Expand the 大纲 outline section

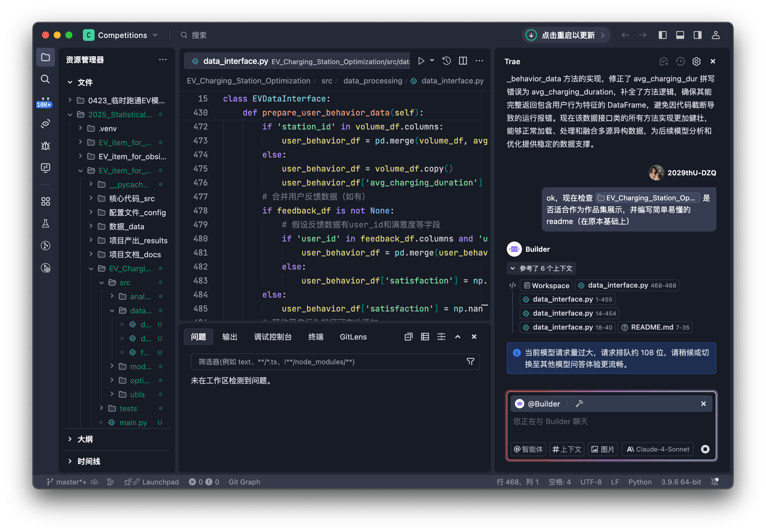[85, 439]
